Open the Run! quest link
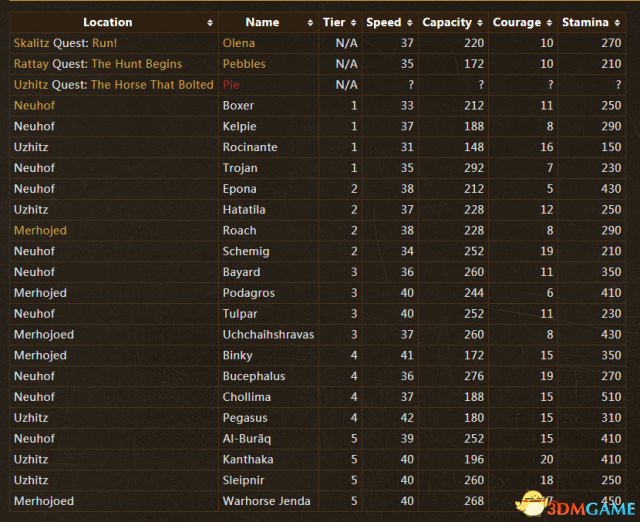 104,43
